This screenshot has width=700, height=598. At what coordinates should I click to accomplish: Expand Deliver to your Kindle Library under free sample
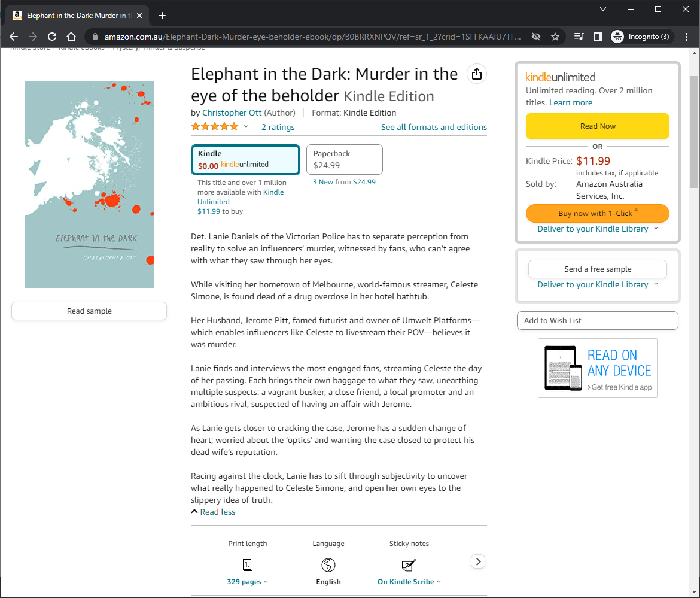pos(598,284)
